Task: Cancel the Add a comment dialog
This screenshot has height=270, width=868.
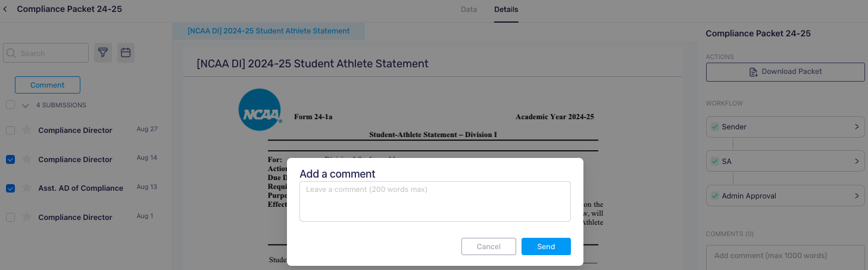Action: (489, 247)
